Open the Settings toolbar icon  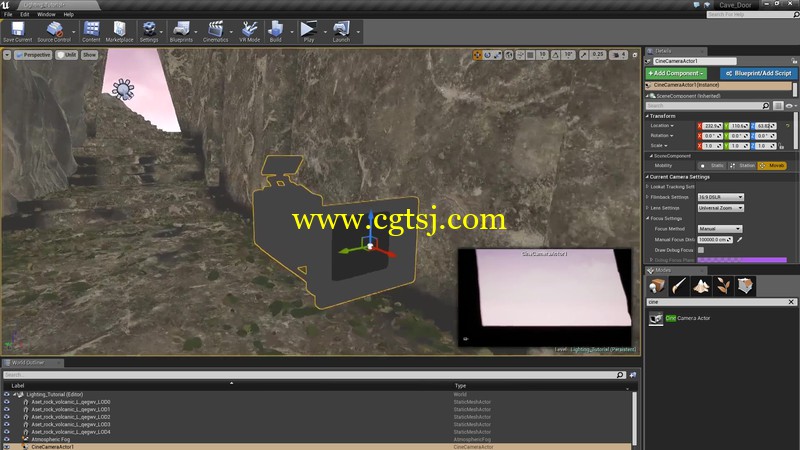[149, 32]
